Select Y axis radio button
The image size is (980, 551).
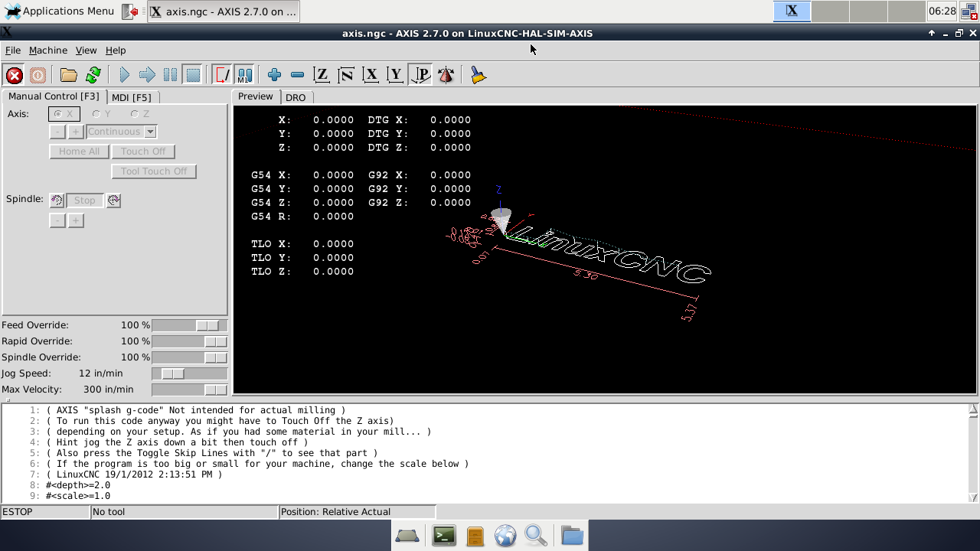pos(102,114)
